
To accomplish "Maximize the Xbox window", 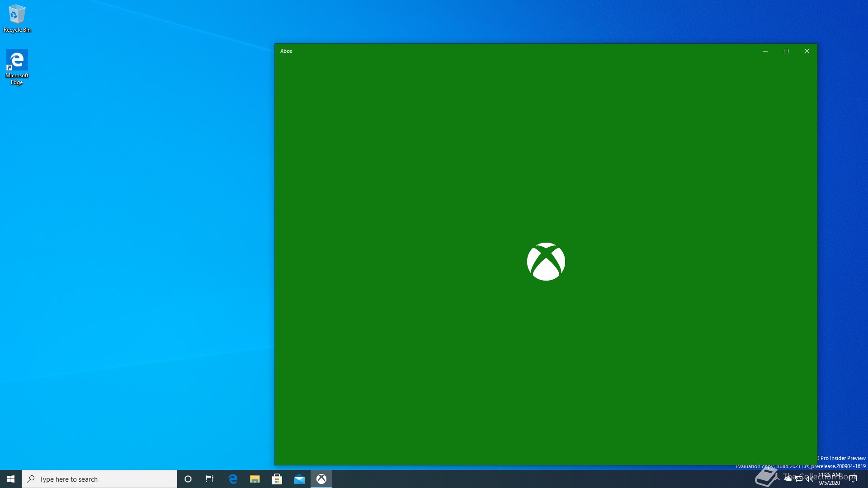I will pos(786,51).
